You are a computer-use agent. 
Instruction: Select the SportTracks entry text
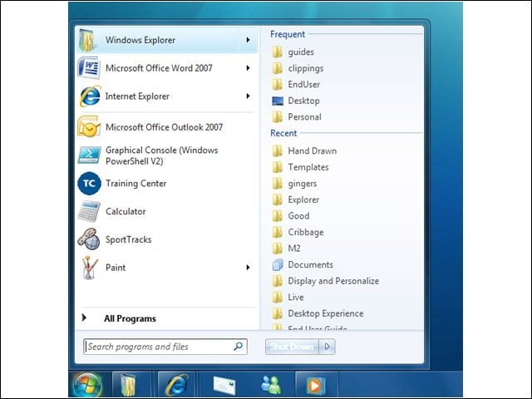[129, 239]
